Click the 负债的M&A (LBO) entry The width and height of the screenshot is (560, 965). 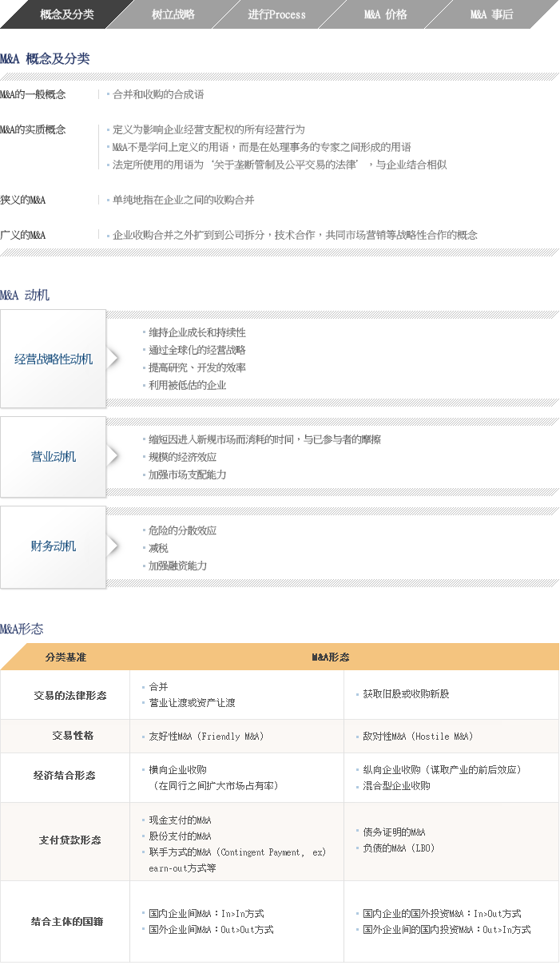(x=399, y=848)
